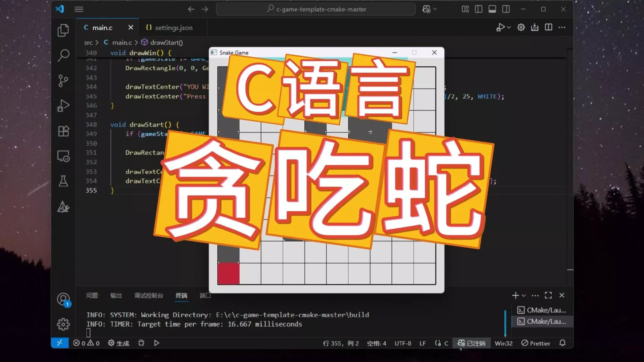Image resolution: width=644 pixels, height=362 pixels.
Task: Go forward in navigation history
Action: pos(205,9)
